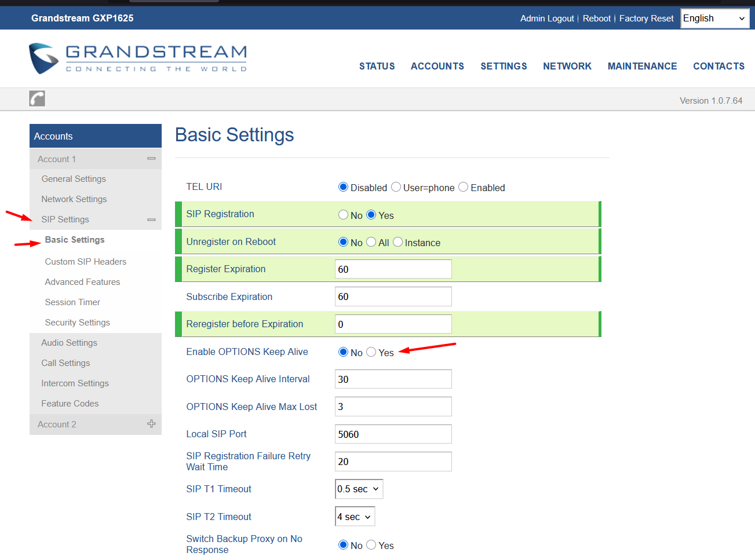
Task: Expand Account 2 with plus icon
Action: pos(151,424)
